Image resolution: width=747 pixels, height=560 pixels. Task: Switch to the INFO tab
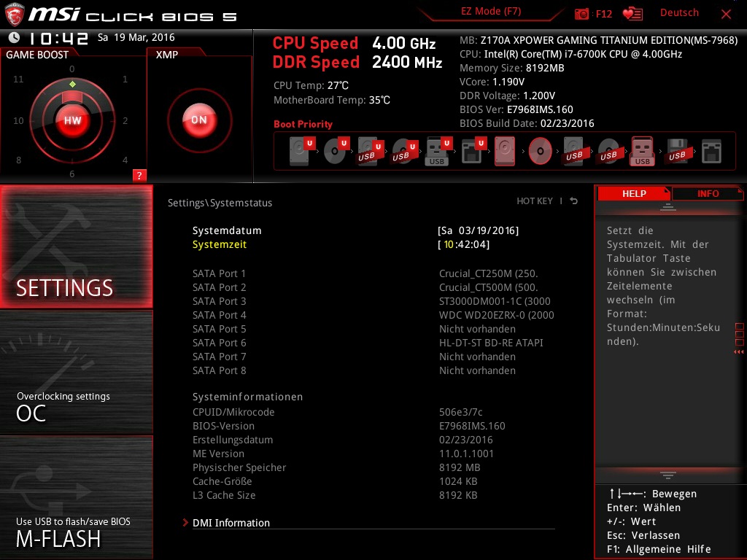click(x=708, y=193)
